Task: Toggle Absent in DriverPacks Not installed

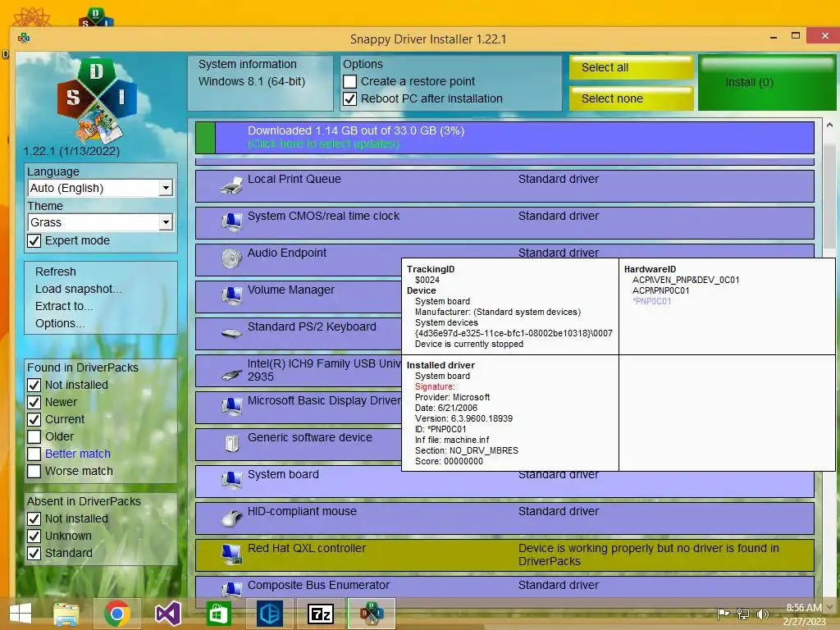Action: [34, 519]
